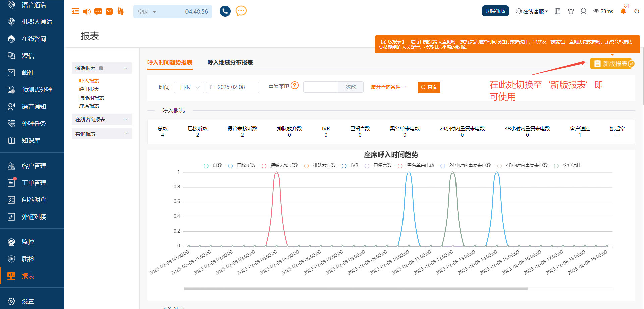Click the blue phone dial icon
Screen dimensions: 644x309
pyautogui.click(x=225, y=11)
